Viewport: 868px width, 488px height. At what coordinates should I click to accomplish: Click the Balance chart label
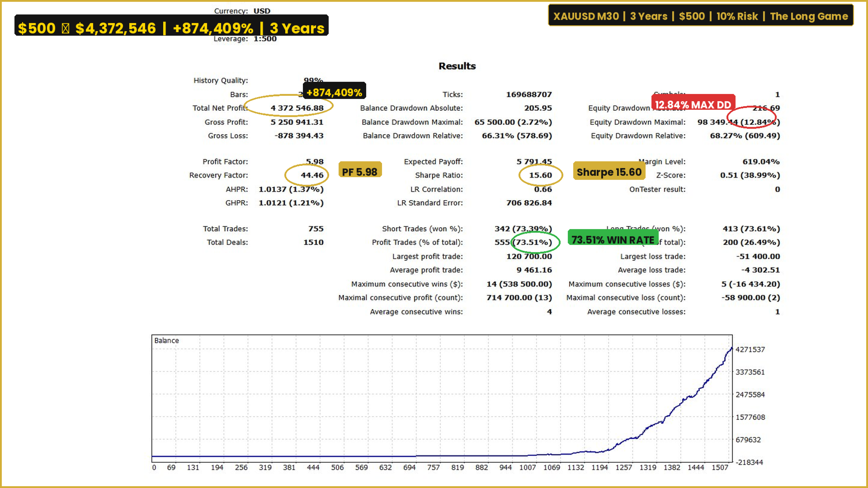pyautogui.click(x=166, y=341)
